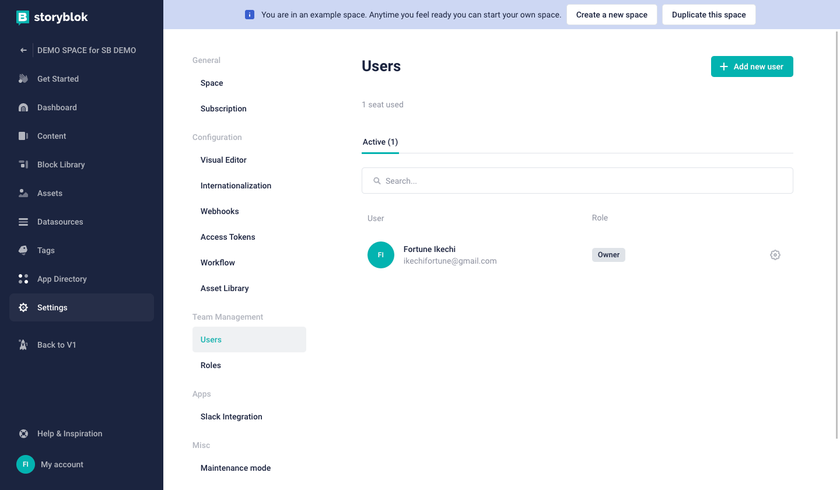840x490 pixels.
Task: Click the Content icon in sidebar
Action: [23, 136]
